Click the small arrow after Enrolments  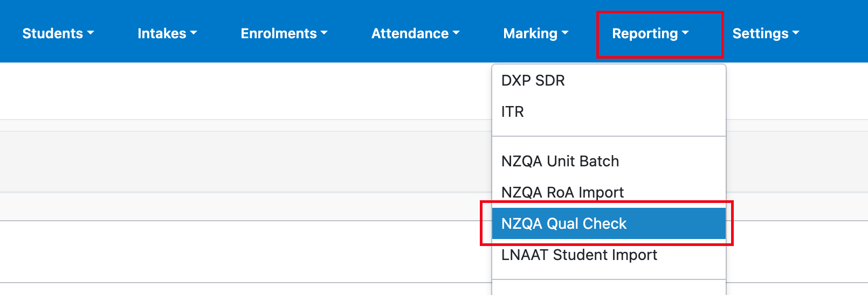pos(324,33)
